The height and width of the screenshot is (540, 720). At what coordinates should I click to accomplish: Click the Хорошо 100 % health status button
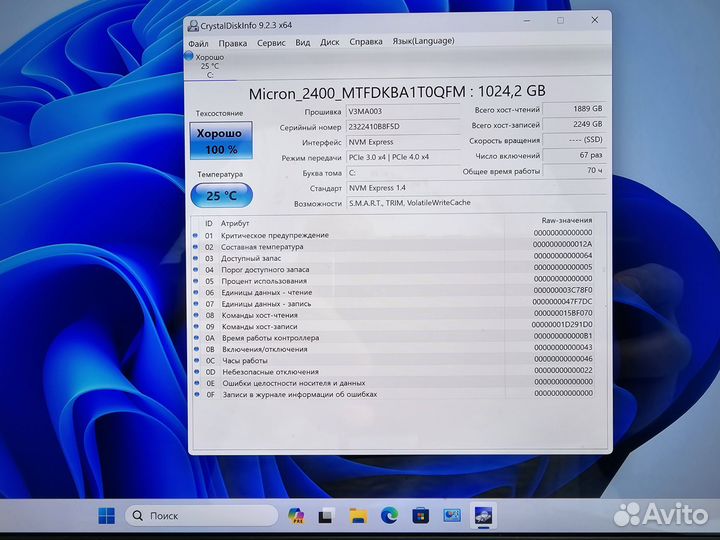(221, 141)
